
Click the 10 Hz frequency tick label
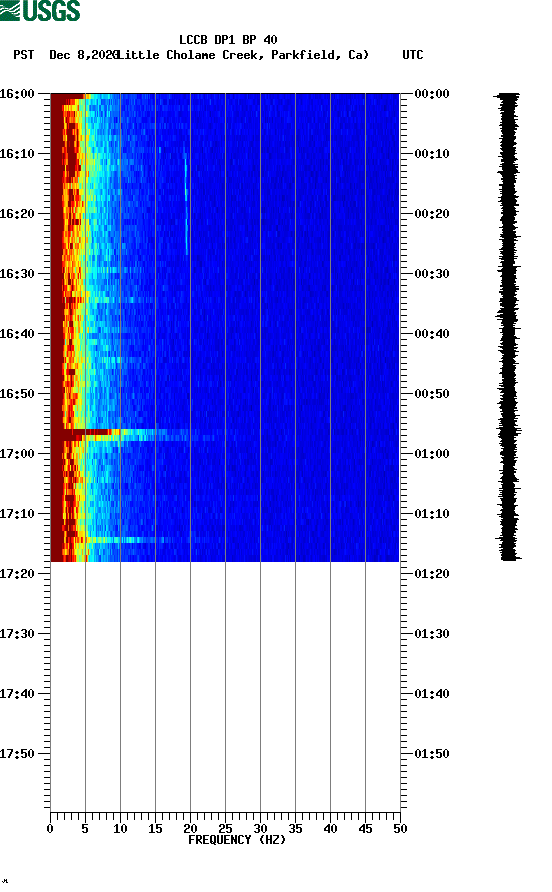[x=120, y=829]
